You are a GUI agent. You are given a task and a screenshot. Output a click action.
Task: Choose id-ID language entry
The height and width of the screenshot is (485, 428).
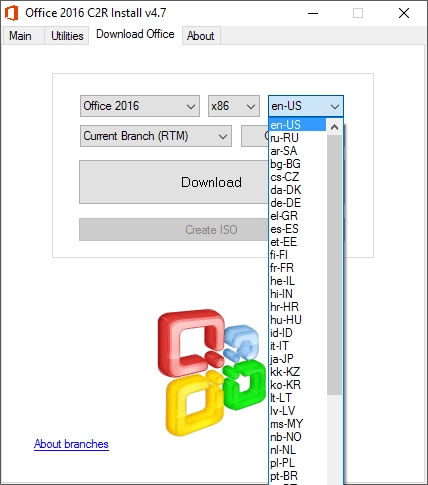pos(297,333)
